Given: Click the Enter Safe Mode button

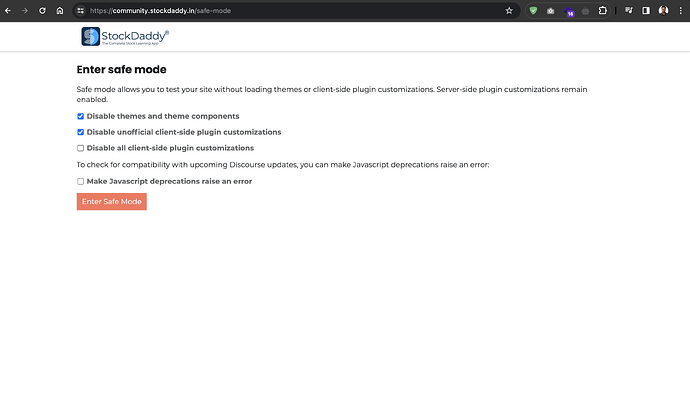Looking at the screenshot, I should tap(112, 202).
